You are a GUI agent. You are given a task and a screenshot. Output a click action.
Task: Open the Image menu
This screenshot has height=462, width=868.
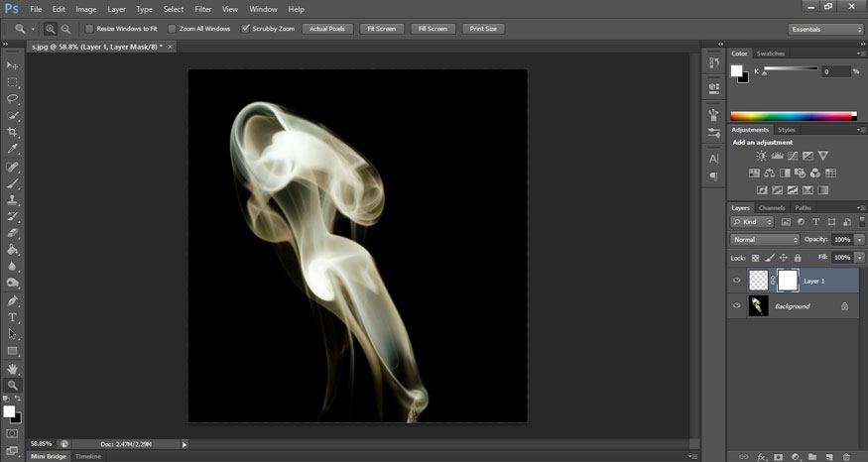[x=85, y=9]
